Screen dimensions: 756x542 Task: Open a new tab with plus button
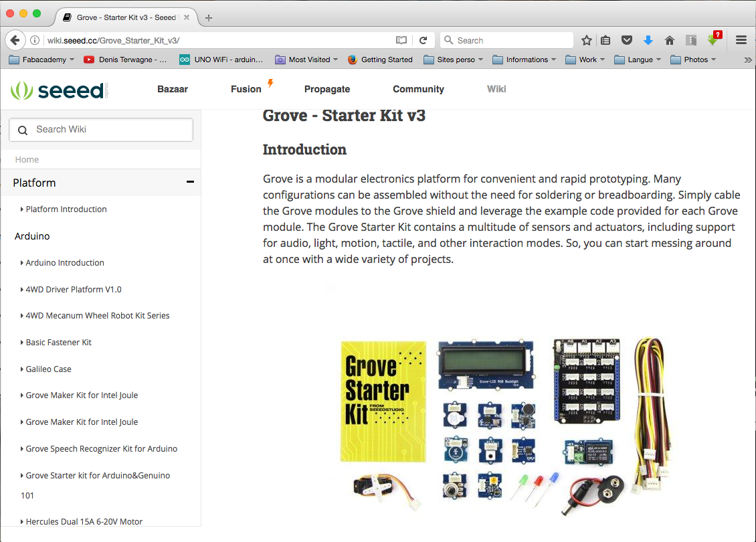(208, 18)
